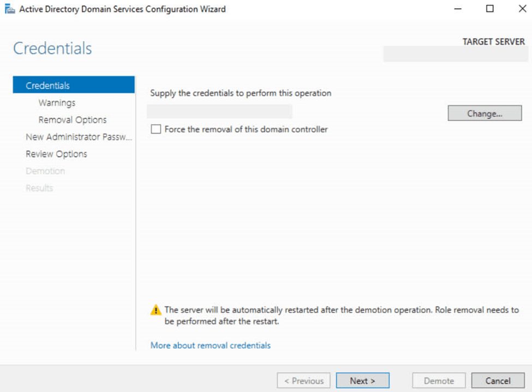This screenshot has width=532, height=392.
Task: Click the wizard app icon in title bar
Action: tap(10, 9)
